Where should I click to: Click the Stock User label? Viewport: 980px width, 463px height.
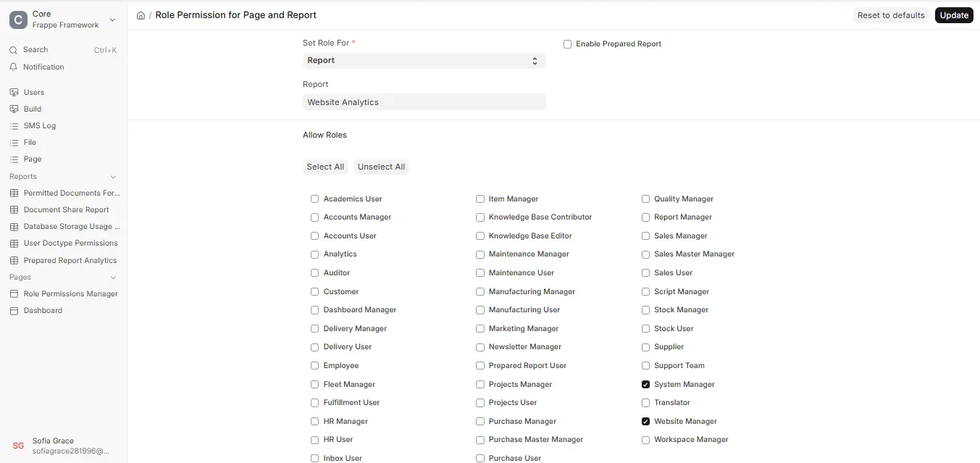674,328
